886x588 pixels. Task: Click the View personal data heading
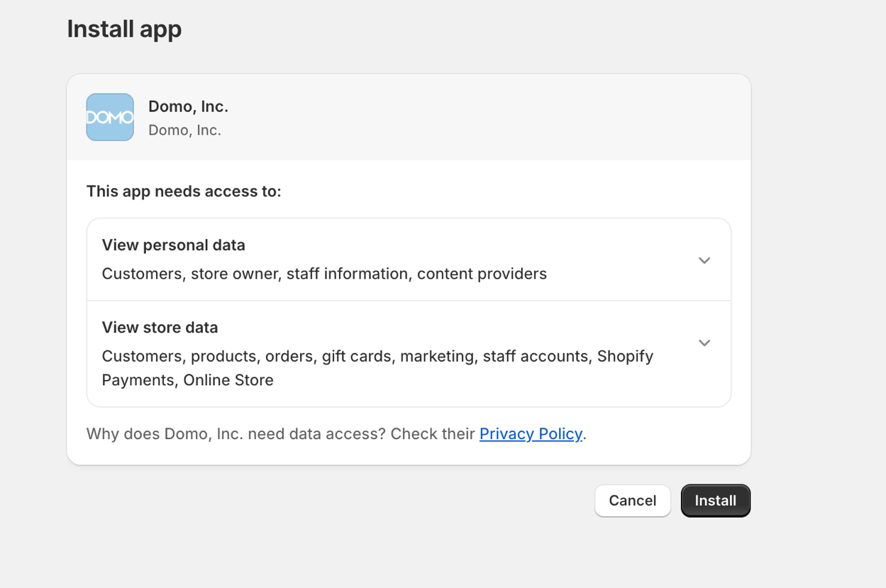click(x=173, y=245)
